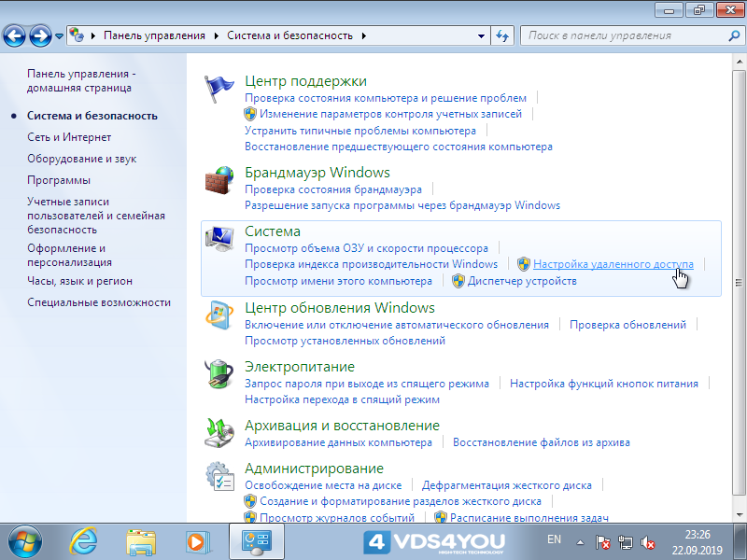
Task: Click 'Настройка удаленного доступа'
Action: click(613, 264)
